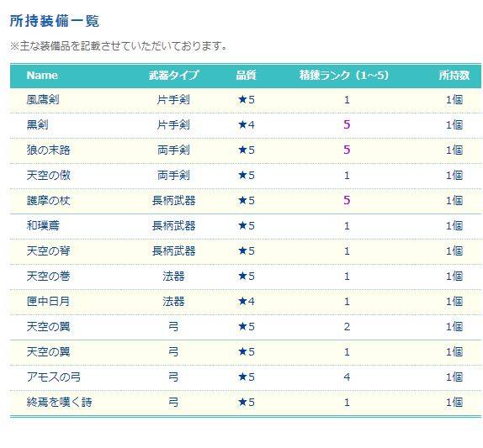483x448 pixels.
Task: Click refinement rank 1 of 終焉を嘆く詩
Action: (x=347, y=403)
